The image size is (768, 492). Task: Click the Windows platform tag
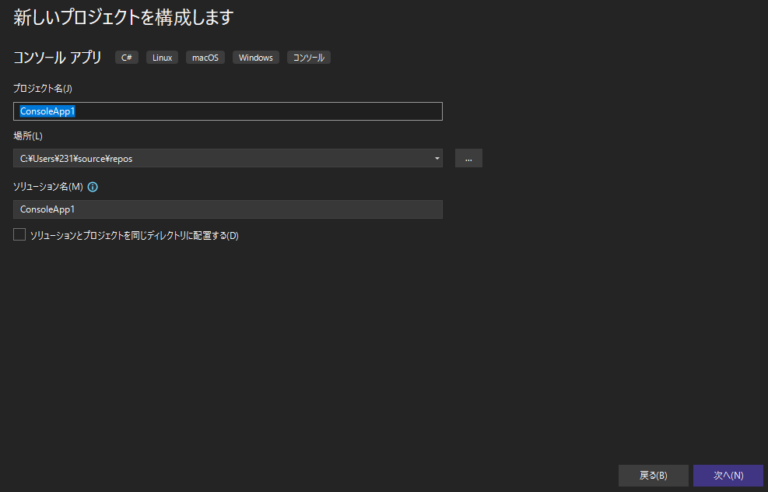256,58
